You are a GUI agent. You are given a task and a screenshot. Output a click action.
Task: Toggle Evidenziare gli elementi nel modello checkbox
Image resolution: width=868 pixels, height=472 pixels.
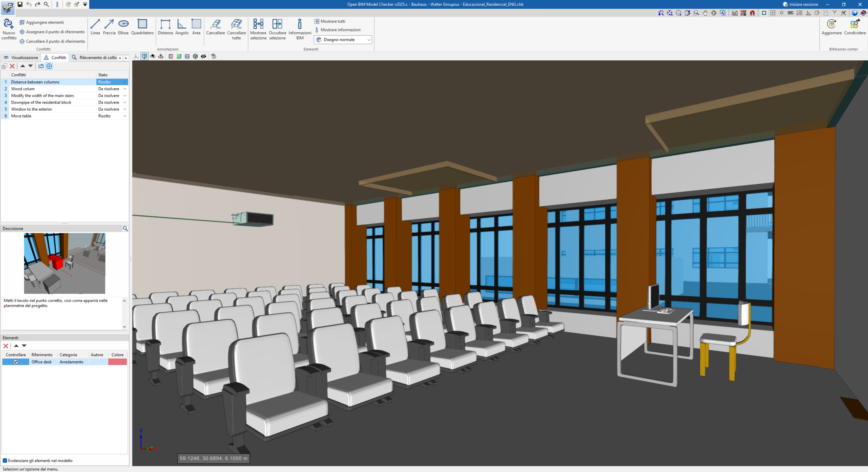tap(5, 460)
